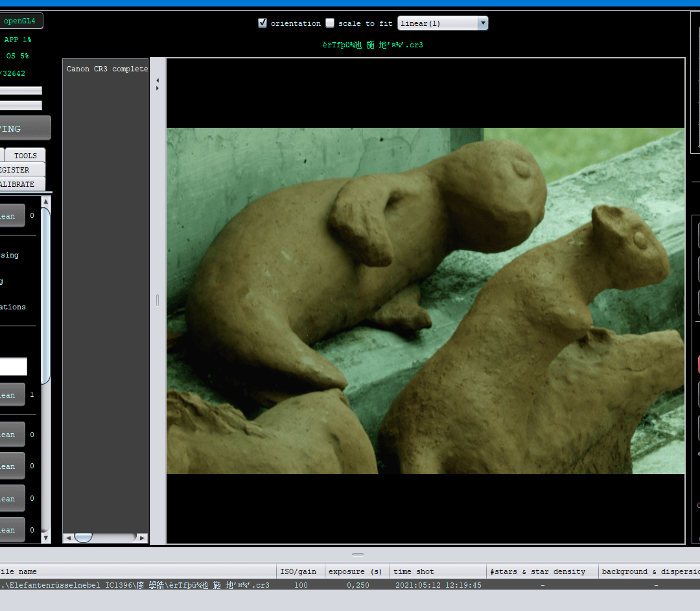Click the lower progress bar under memory readout
This screenshot has width=700, height=611.
pos(21,106)
